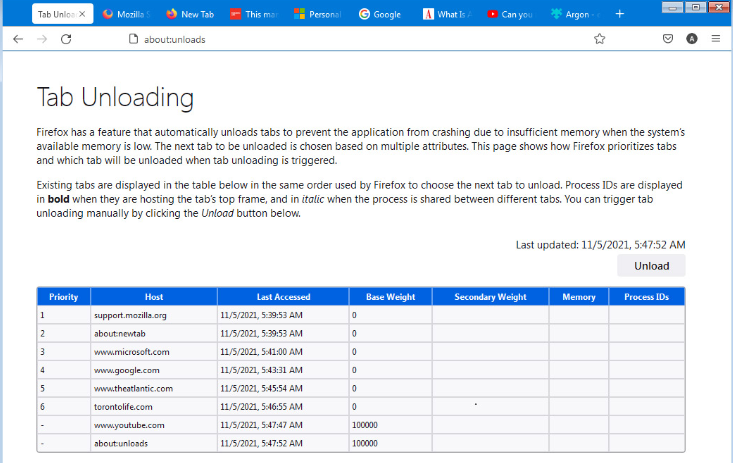Select the about:unloads host cell in table

tap(154, 443)
